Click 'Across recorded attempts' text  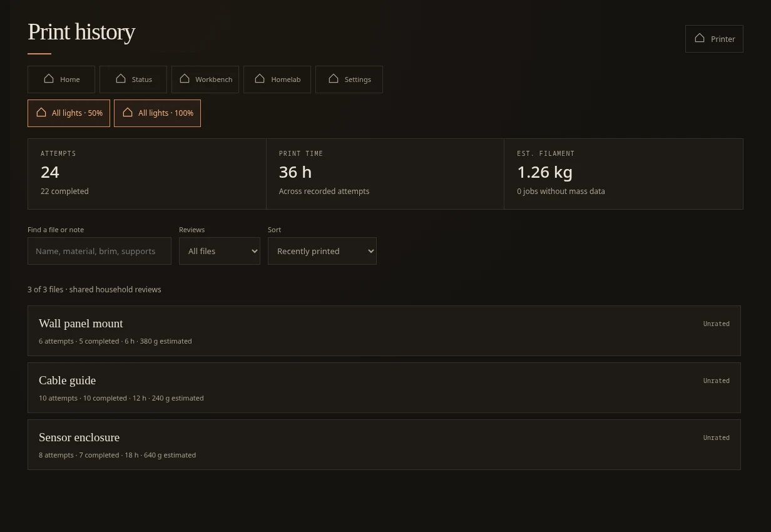click(x=324, y=192)
